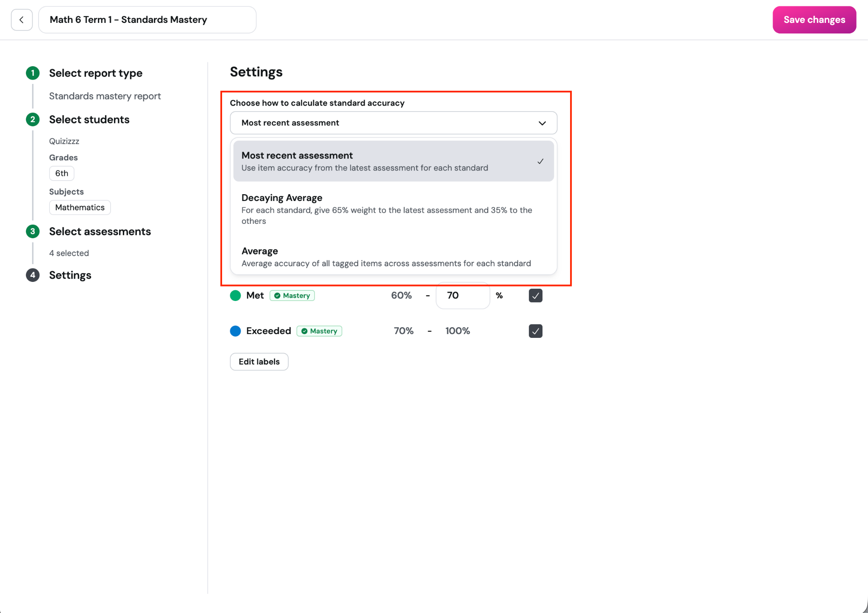
Task: Click the 4 selected text
Action: click(69, 253)
